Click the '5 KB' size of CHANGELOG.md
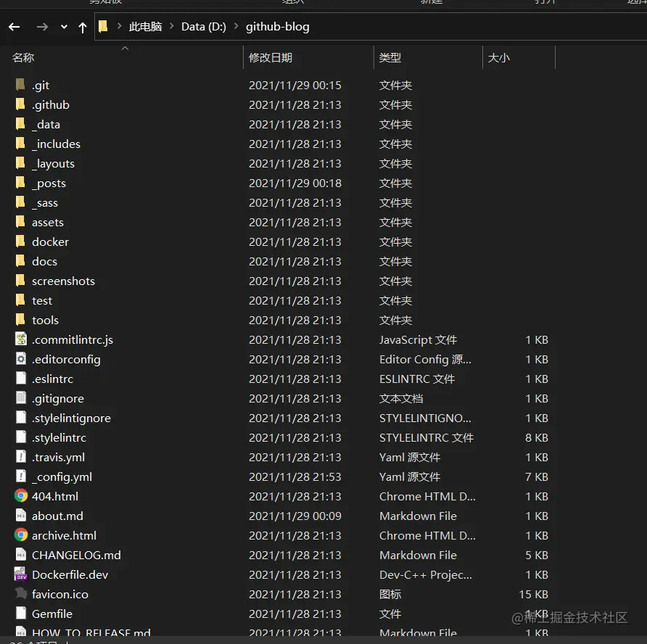 (537, 556)
